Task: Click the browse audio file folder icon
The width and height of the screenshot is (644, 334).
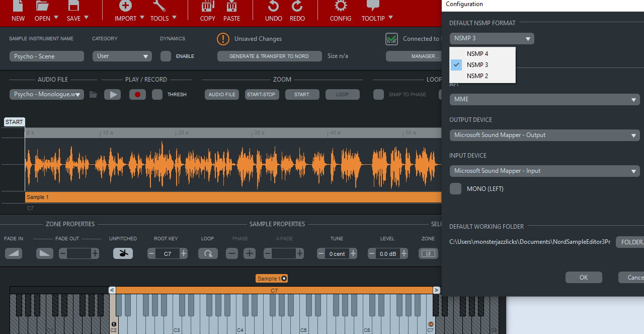Action: (93, 94)
